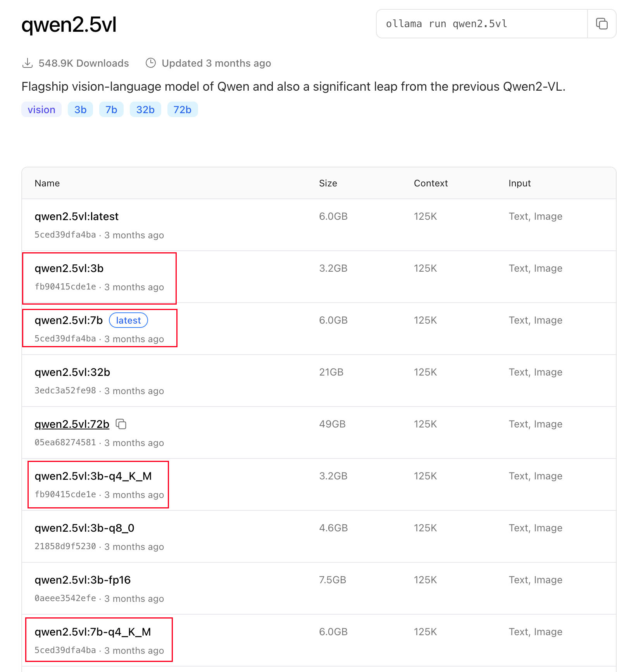This screenshot has height=672, width=617.
Task: Click the download icon next to 548.9K Downloads
Action: [x=28, y=63]
